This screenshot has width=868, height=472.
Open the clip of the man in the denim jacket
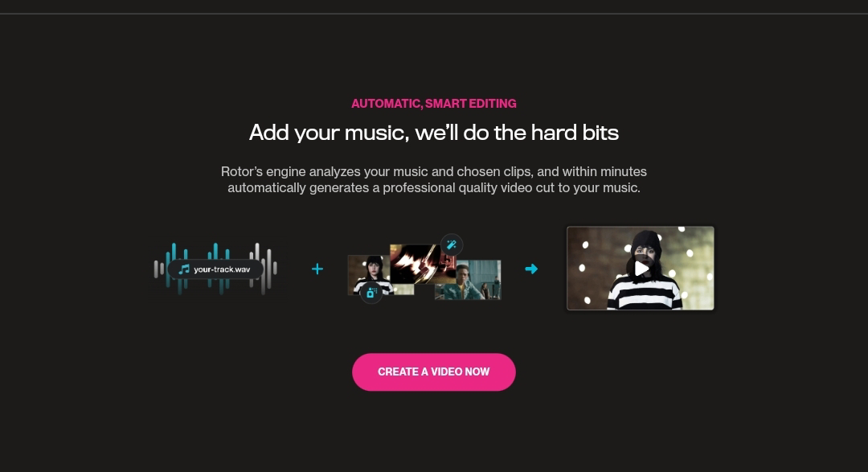point(468,281)
